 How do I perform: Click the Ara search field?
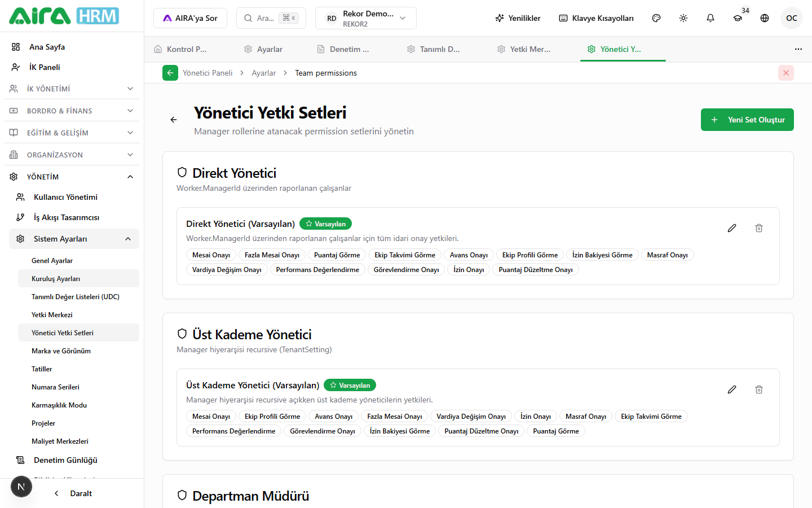click(x=271, y=18)
